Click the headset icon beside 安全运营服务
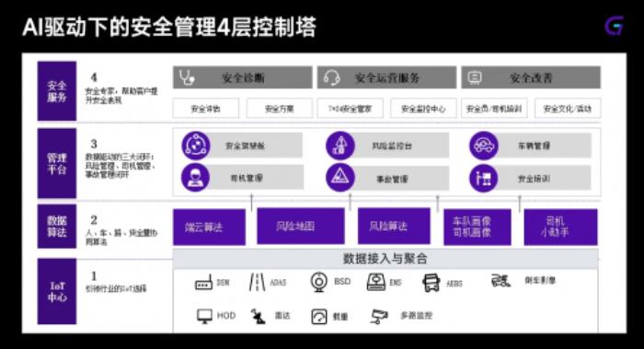644x349 pixels. pyautogui.click(x=331, y=77)
